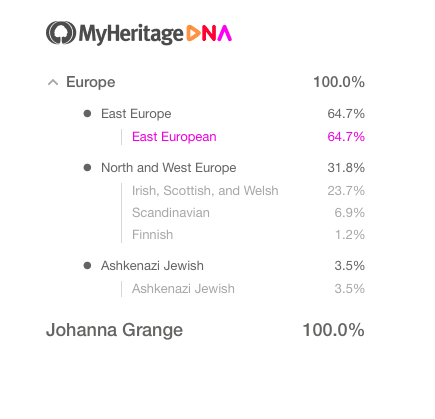Click the bullet beside North and West Europe

(x=87, y=167)
